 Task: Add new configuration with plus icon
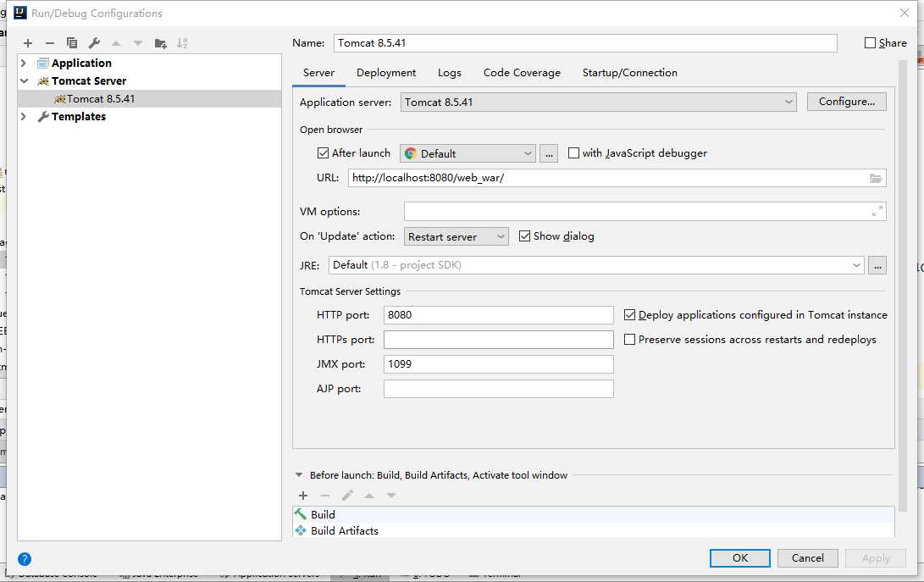click(28, 43)
